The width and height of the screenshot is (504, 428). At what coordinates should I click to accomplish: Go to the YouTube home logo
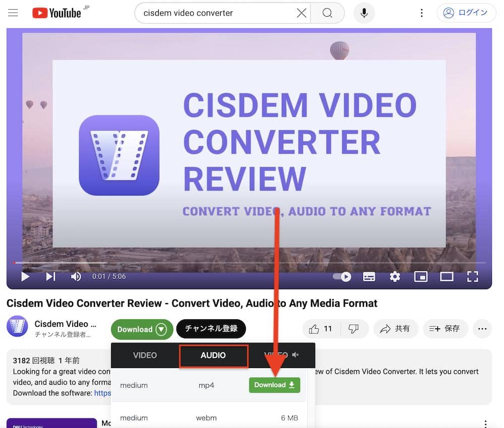point(56,13)
